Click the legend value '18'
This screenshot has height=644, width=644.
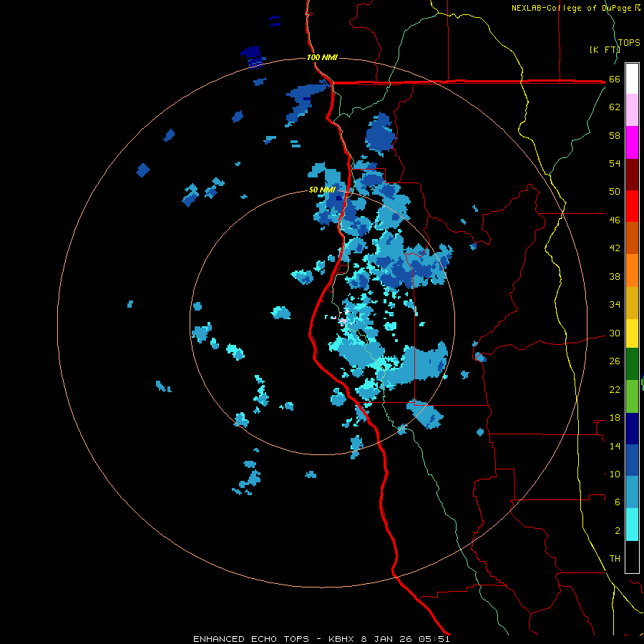pos(615,418)
